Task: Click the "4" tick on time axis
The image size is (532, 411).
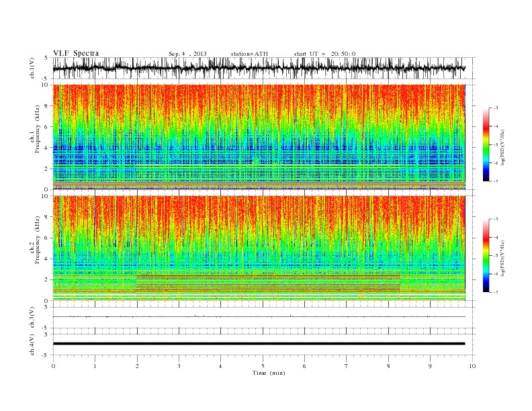Action: pos(220,366)
